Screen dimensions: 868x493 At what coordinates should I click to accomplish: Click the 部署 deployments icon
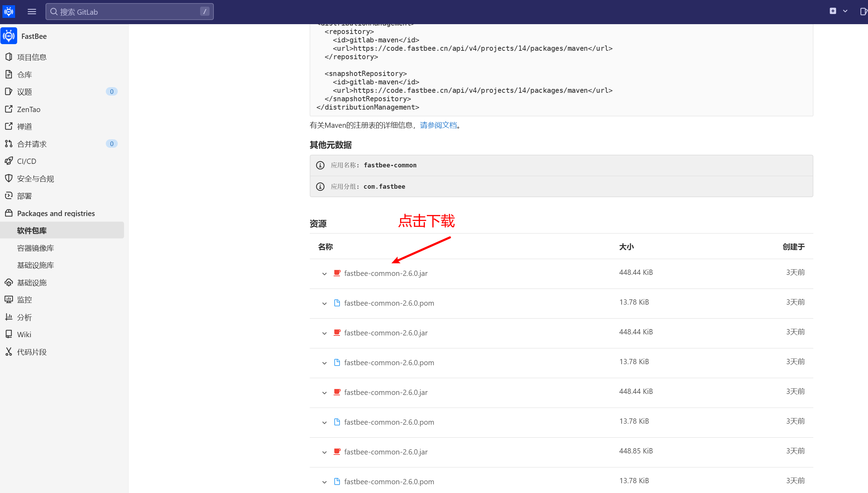[9, 195]
